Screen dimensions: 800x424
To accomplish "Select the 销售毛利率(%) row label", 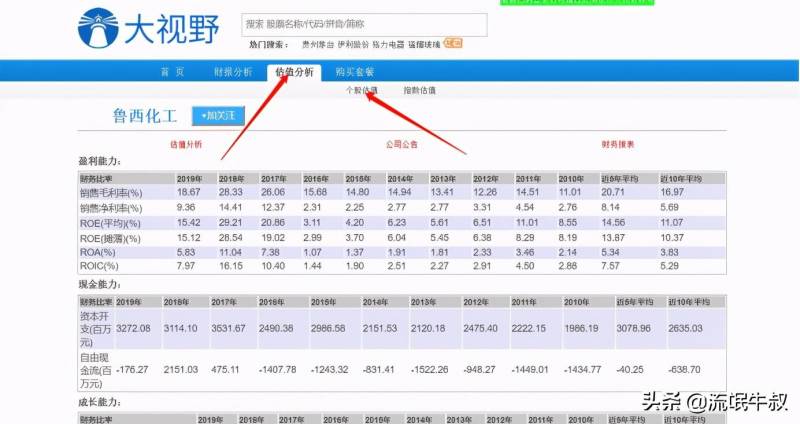I will (x=111, y=193).
